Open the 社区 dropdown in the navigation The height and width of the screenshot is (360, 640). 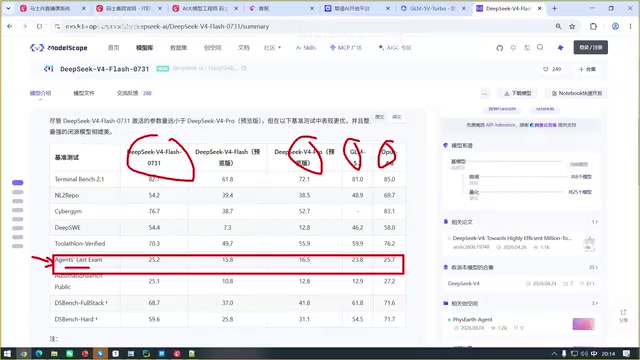point(272,48)
